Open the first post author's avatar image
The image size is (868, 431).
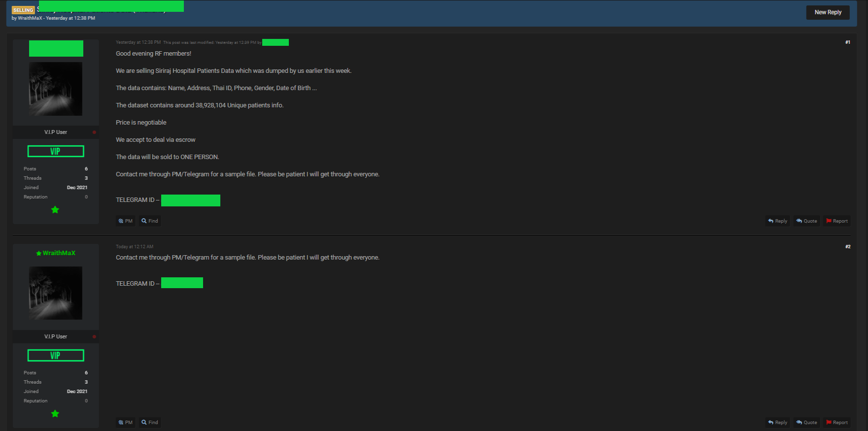56,89
